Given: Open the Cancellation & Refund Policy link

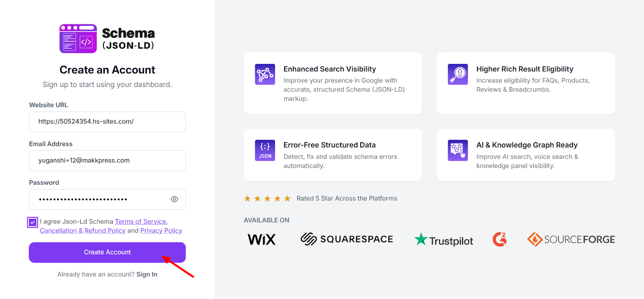Looking at the screenshot, I should (83, 230).
